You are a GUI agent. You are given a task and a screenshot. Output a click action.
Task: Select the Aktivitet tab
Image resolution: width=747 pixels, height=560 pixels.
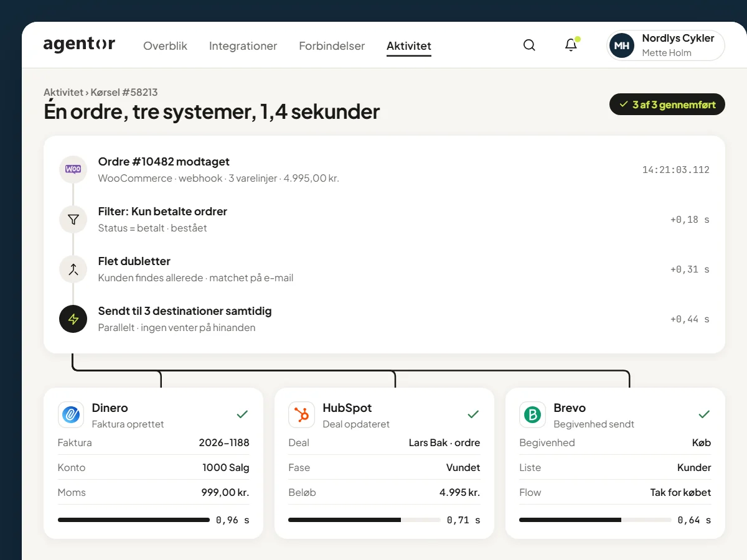click(x=409, y=46)
